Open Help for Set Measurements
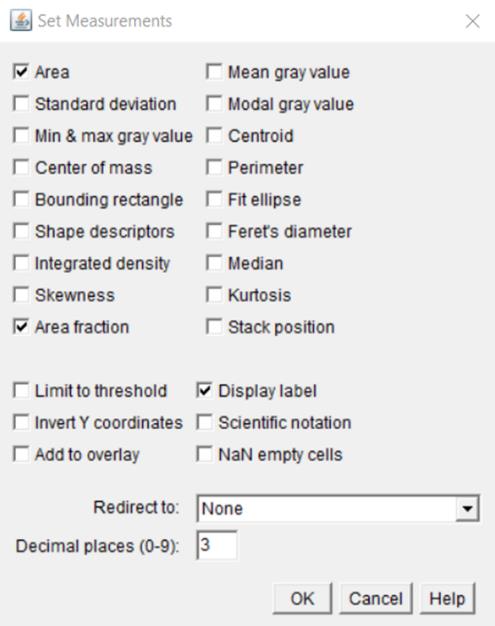 [447, 598]
